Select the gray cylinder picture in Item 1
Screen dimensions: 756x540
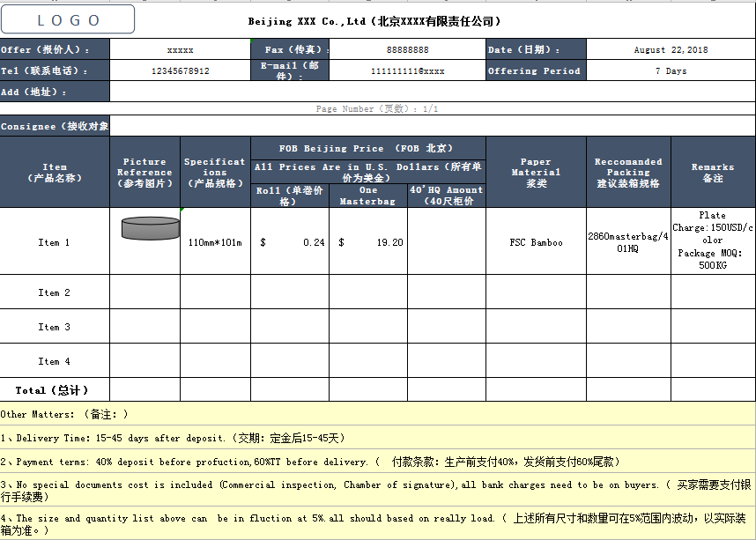(151, 228)
